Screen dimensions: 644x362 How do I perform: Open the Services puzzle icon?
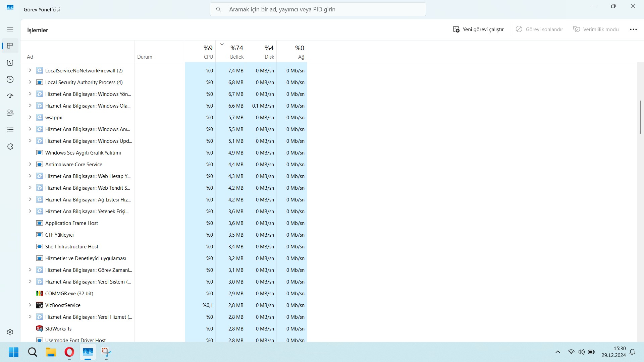[x=10, y=146]
